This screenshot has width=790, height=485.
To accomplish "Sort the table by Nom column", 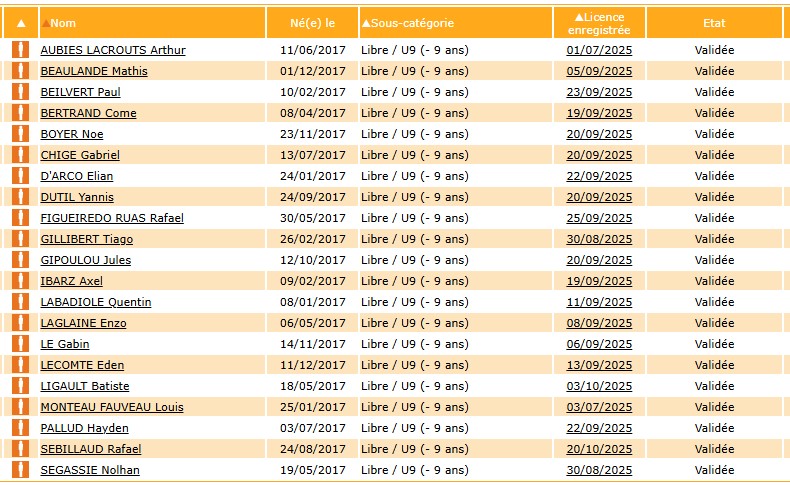I will point(62,23).
